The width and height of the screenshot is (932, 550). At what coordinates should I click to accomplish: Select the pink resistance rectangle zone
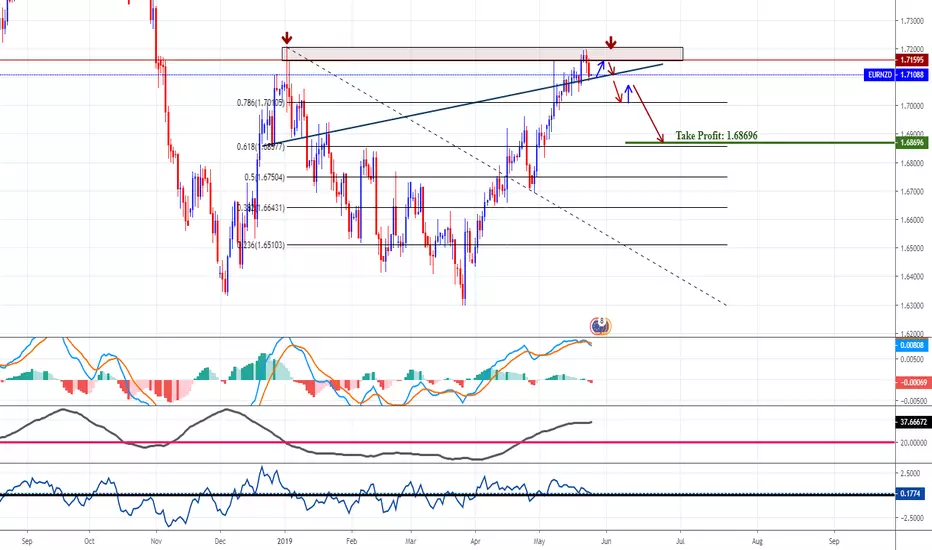[482, 54]
